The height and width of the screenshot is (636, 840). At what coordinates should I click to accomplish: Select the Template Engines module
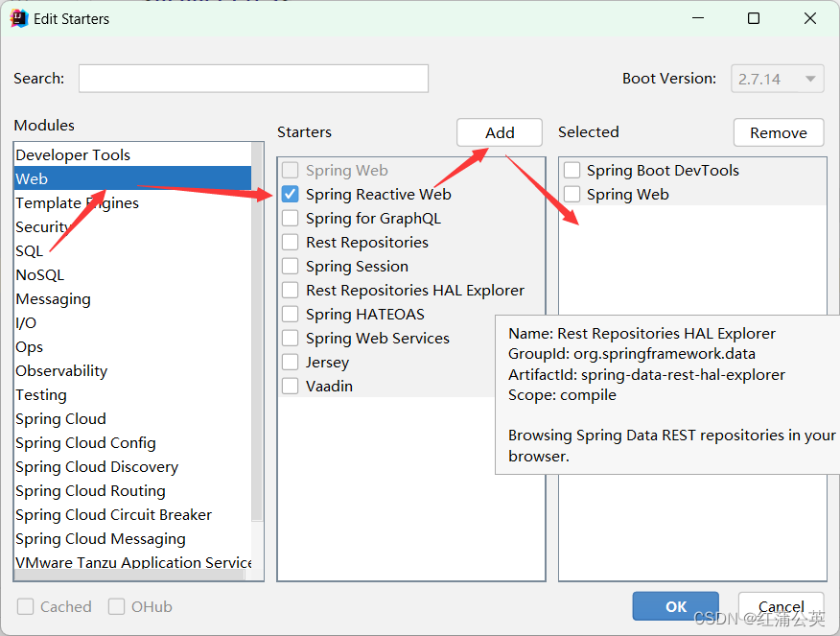(x=133, y=202)
